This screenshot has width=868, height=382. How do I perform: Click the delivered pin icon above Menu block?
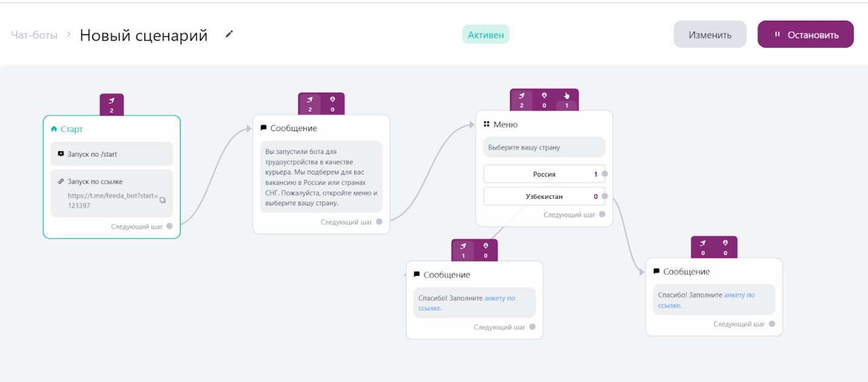tap(544, 95)
